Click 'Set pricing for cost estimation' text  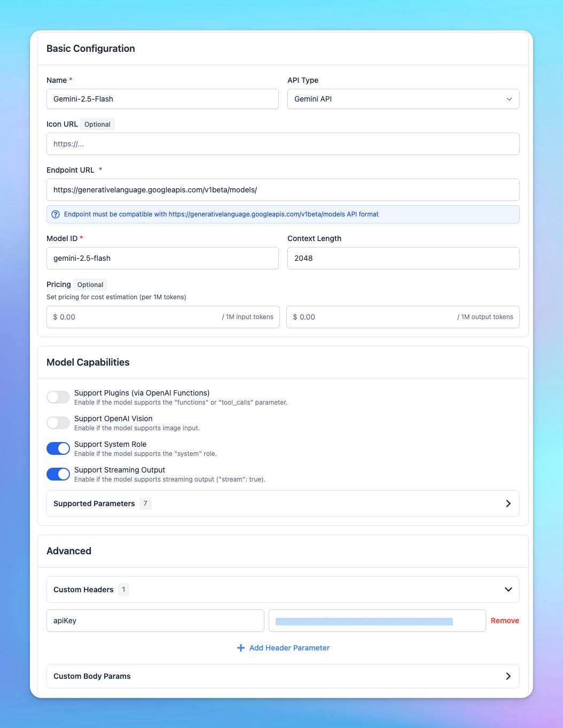(116, 297)
